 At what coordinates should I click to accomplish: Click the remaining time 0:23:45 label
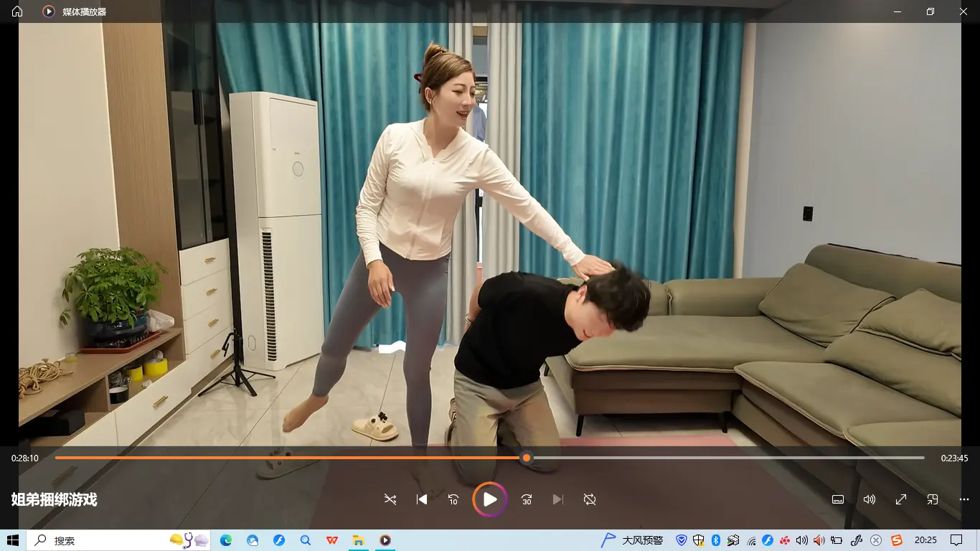tap(954, 458)
